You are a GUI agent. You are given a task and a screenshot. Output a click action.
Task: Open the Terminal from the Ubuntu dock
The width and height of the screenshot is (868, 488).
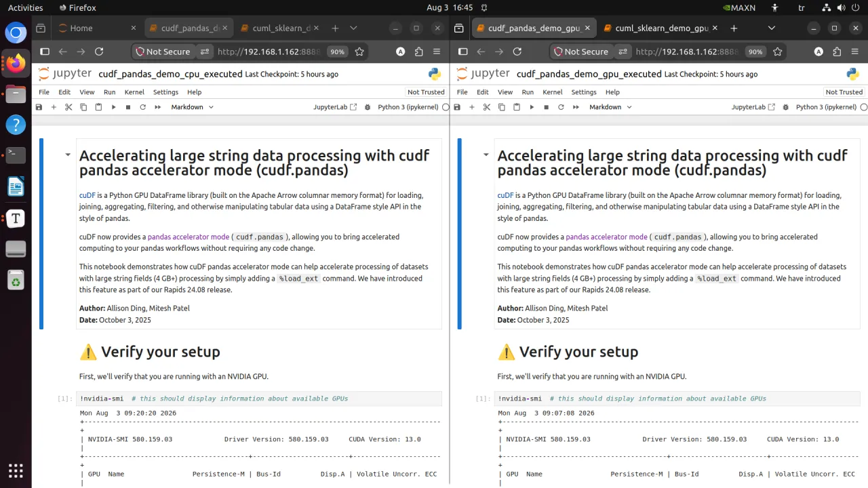16,155
